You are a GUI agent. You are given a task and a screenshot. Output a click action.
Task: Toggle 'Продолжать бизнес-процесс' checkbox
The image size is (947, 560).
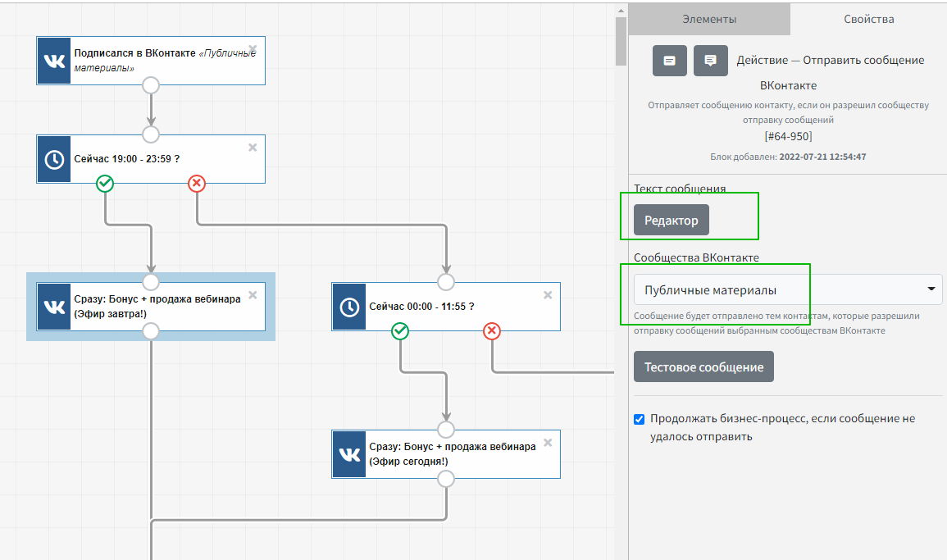tap(640, 419)
